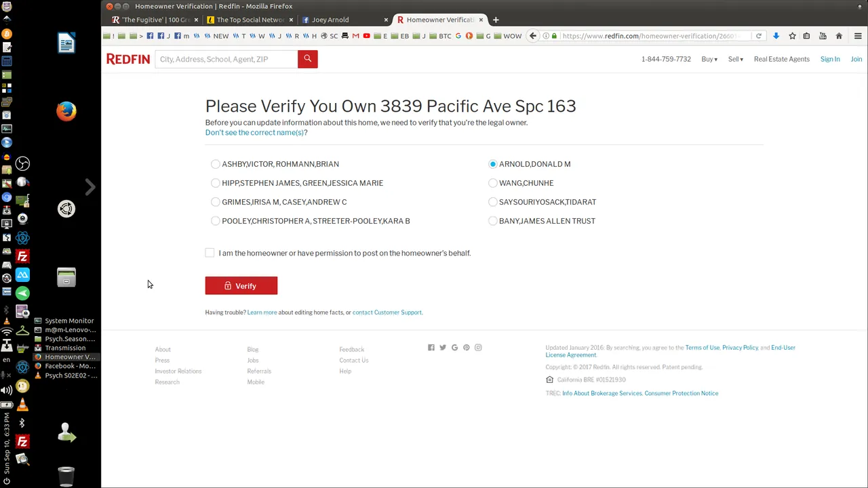
Task: Click the YouTube toolbar icon
Action: [x=823, y=36]
